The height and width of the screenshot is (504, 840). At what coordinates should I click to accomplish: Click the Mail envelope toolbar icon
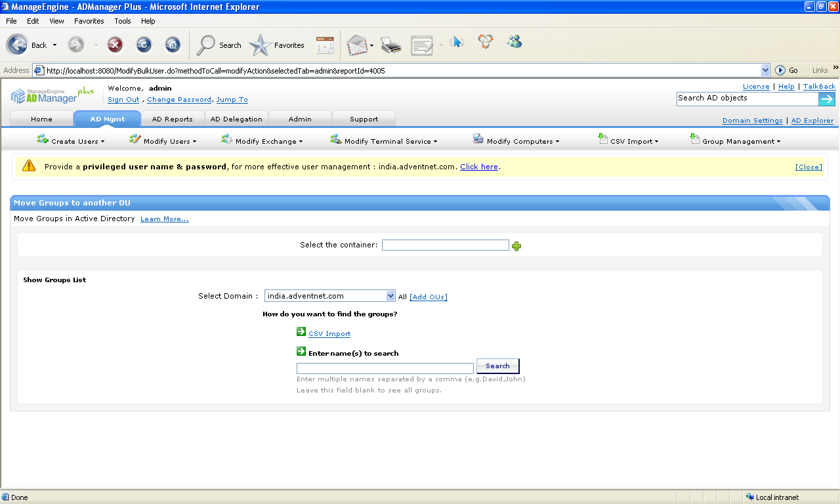(356, 45)
